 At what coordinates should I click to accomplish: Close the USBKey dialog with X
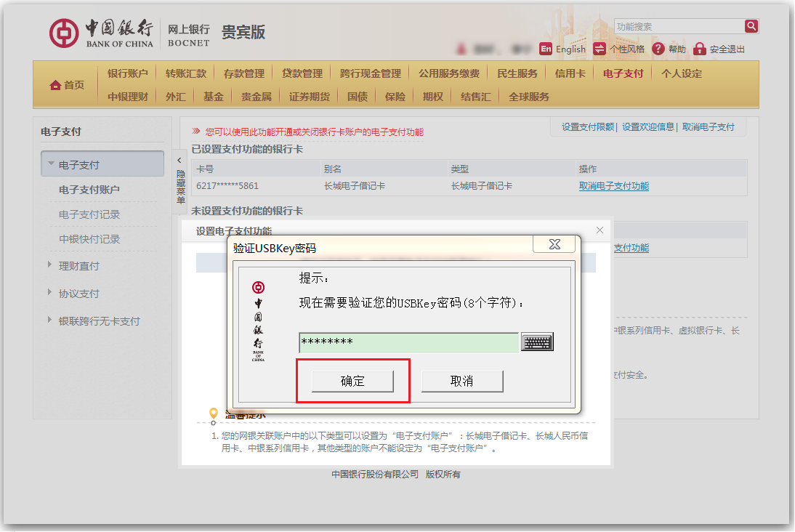pos(554,243)
